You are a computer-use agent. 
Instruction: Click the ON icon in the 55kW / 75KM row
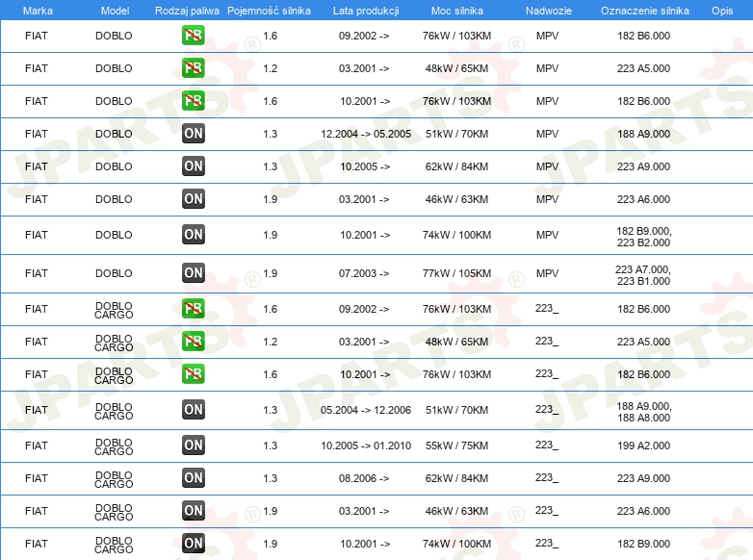coord(193,445)
